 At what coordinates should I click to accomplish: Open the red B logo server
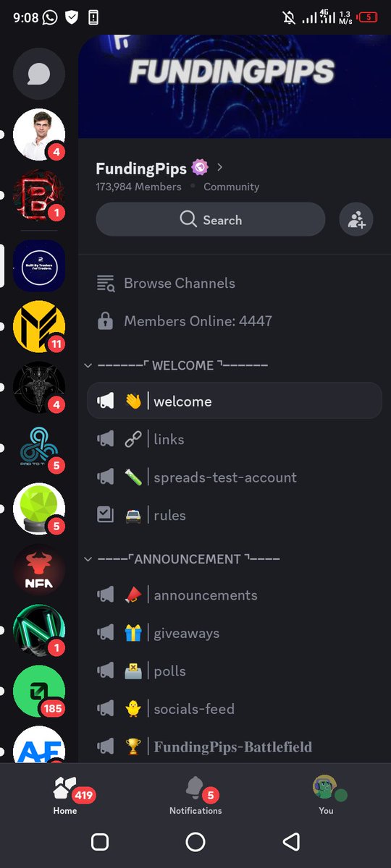coord(39,195)
